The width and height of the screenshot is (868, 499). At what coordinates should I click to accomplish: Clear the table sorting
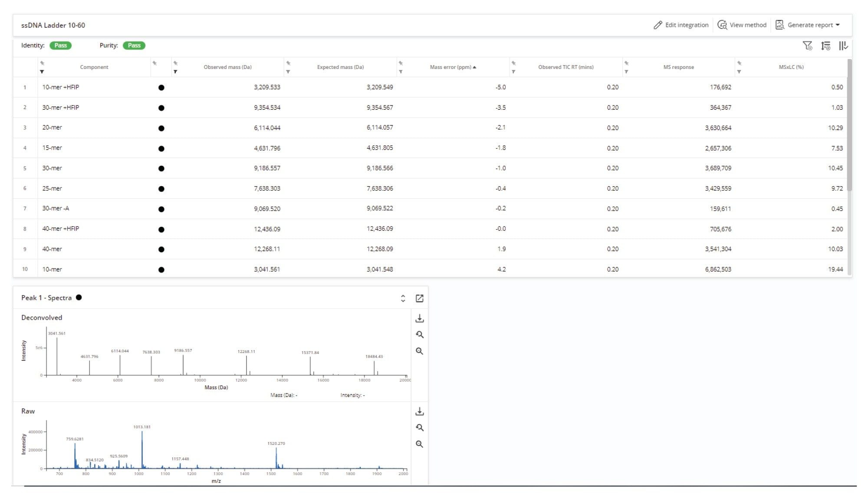pyautogui.click(x=826, y=45)
